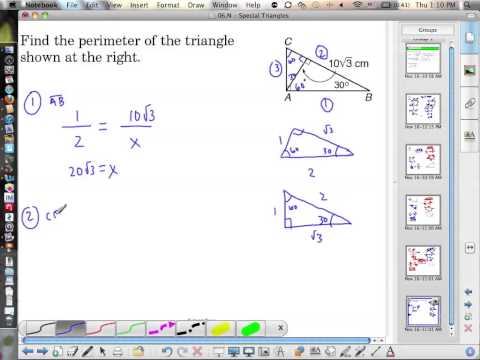Redo the last undone action
Viewport: 480px width, 360px height.
[x=182, y=351]
